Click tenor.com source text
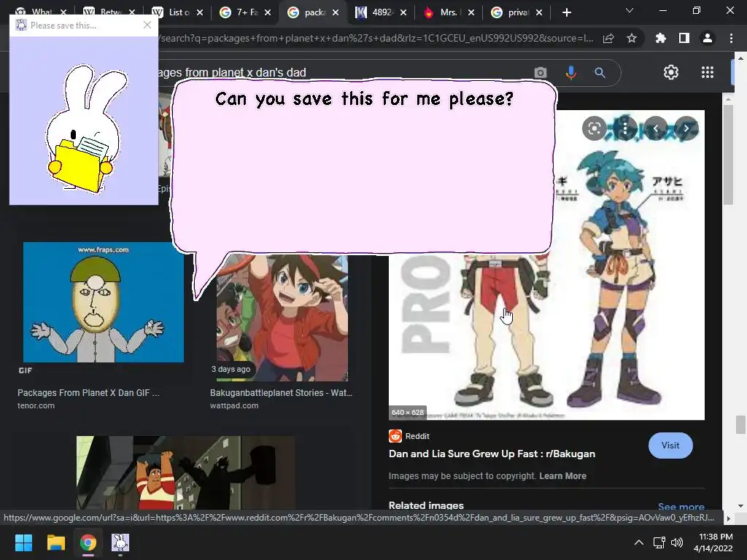This screenshot has height=560, width=747. point(36,405)
